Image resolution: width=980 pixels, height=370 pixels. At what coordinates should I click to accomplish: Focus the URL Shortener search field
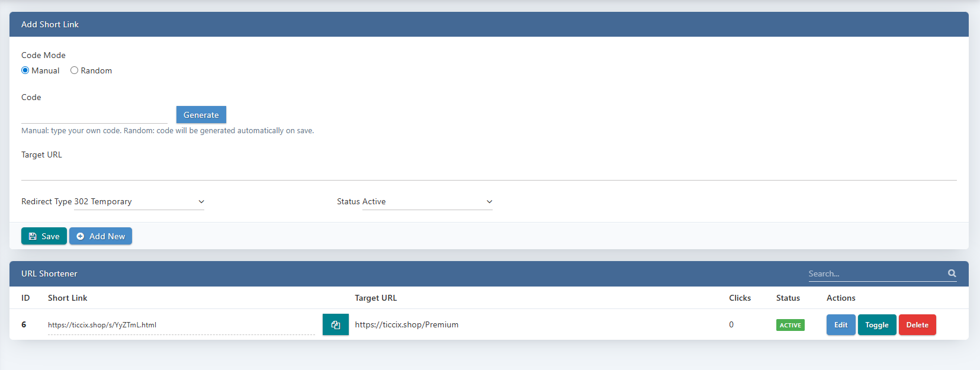click(876, 274)
